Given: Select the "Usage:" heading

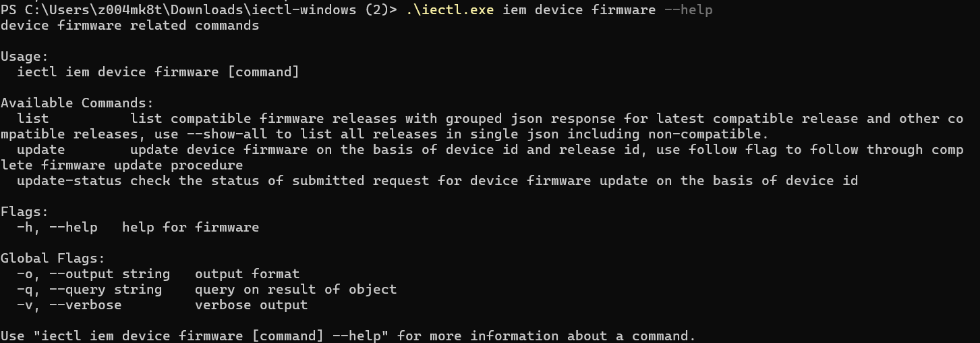Looking at the screenshot, I should [x=25, y=57].
